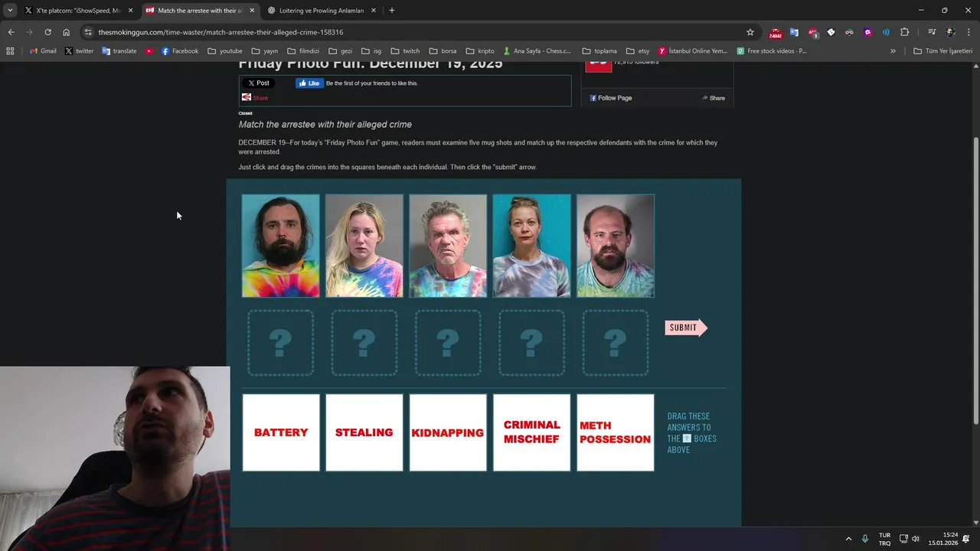Expand the etsy bookmarks folder
This screenshot has height=551, width=980.
[637, 51]
